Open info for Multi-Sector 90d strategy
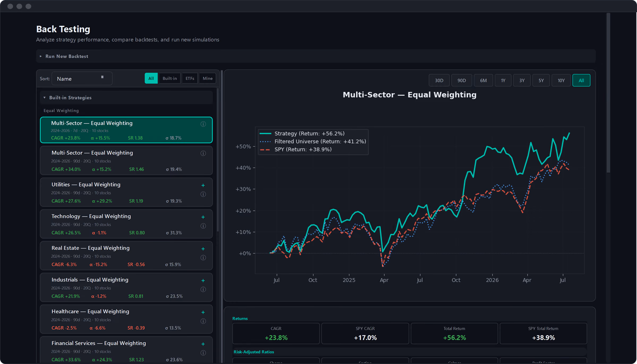This screenshot has width=637, height=364. [x=203, y=153]
